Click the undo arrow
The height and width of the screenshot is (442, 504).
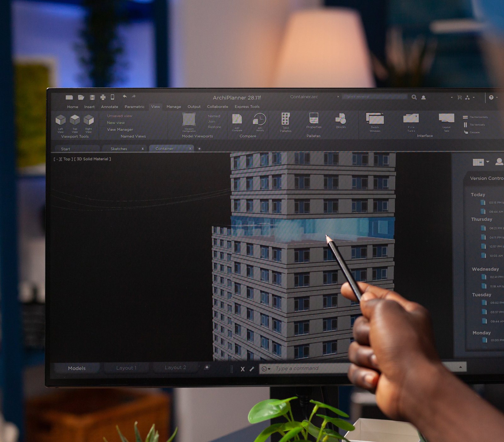coord(125,96)
